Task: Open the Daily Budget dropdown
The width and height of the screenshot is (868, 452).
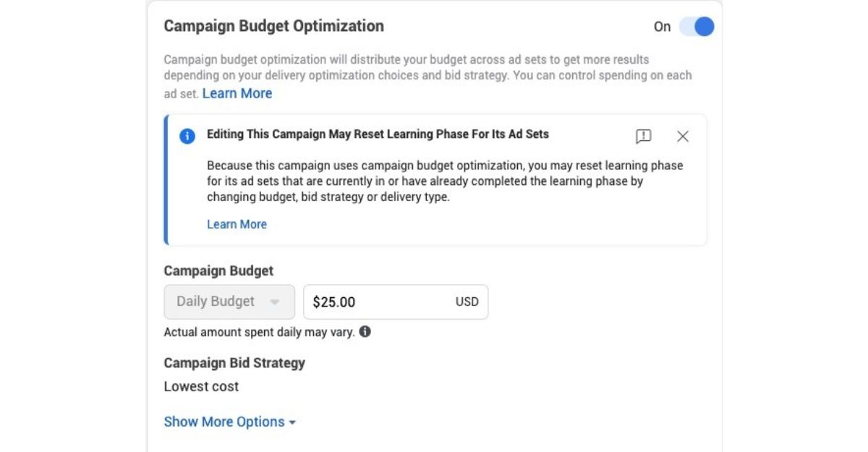Action: (x=229, y=302)
